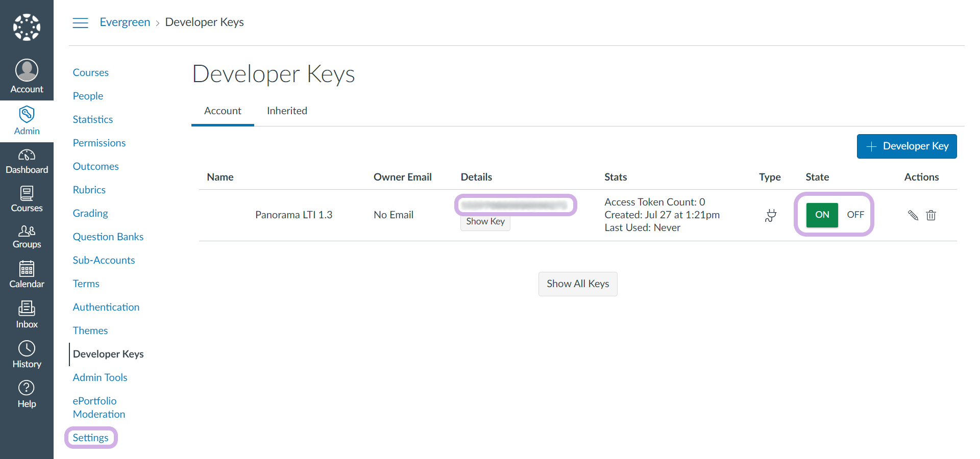Collapse course menu via hamburger icon

tap(80, 23)
